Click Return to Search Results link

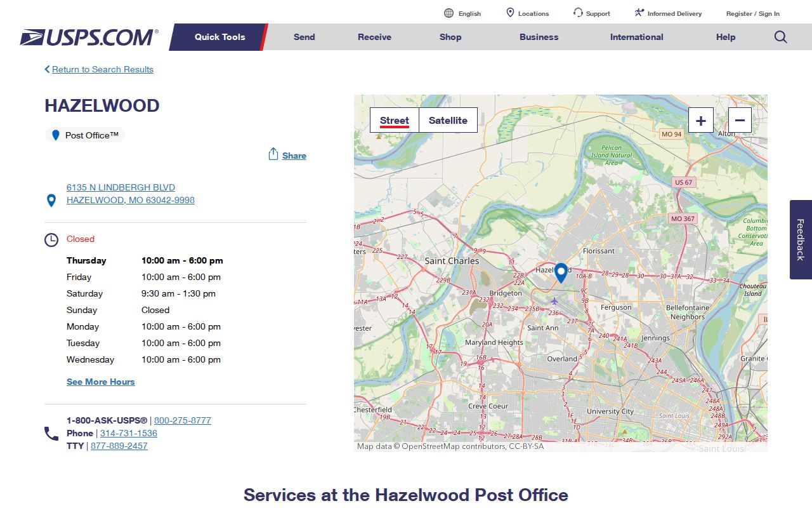103,69
